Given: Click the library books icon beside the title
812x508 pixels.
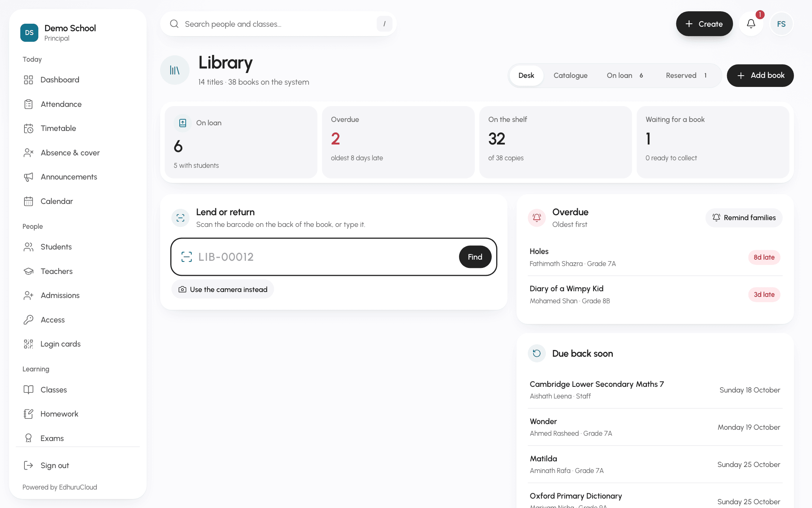Looking at the screenshot, I should point(175,70).
